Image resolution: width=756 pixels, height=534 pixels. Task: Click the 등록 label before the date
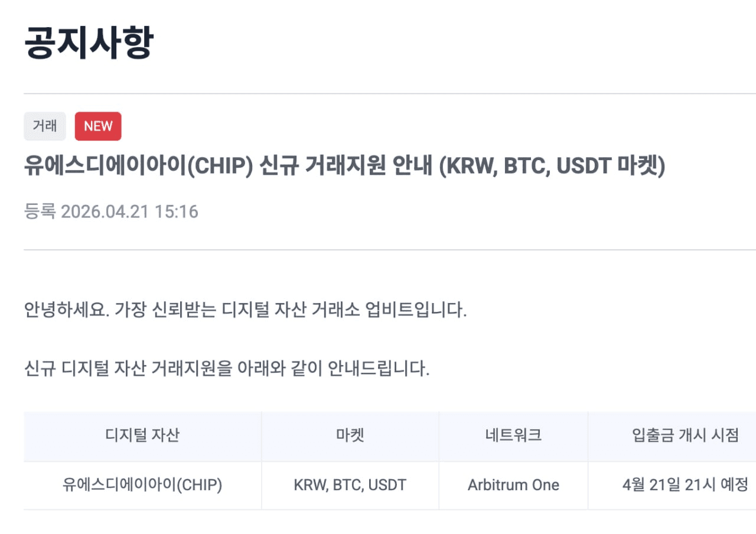[40, 211]
